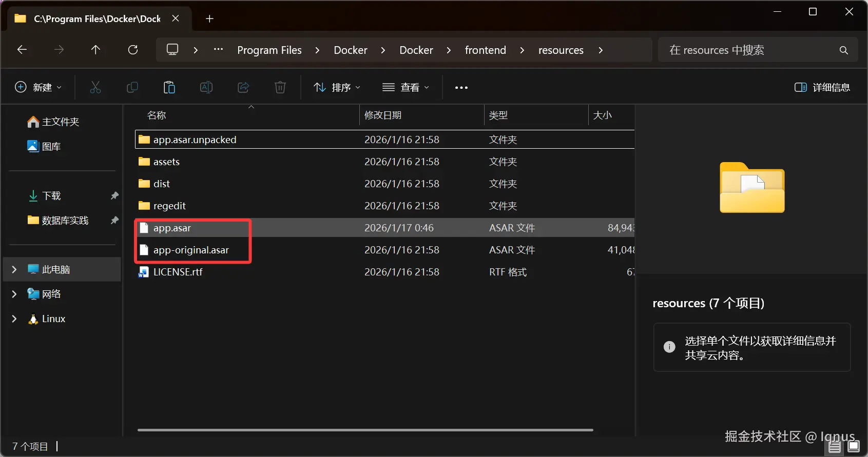Viewport: 868px width, 457px height.
Task: Switch to large icons view at bottom right
Action: pyautogui.click(x=854, y=446)
